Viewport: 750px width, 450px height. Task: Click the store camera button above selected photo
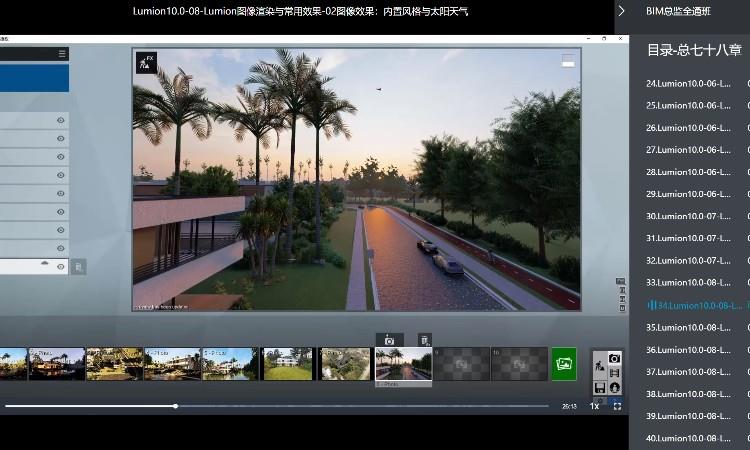tap(390, 340)
